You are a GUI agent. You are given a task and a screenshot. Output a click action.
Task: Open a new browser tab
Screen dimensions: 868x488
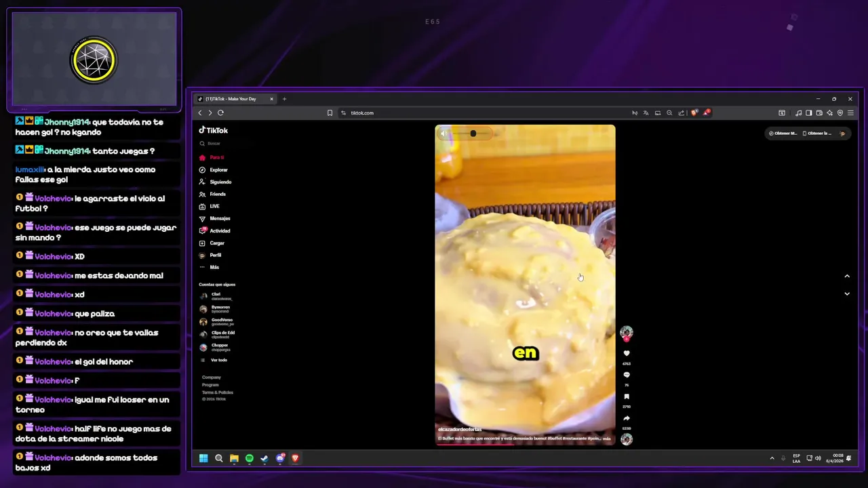(x=284, y=99)
